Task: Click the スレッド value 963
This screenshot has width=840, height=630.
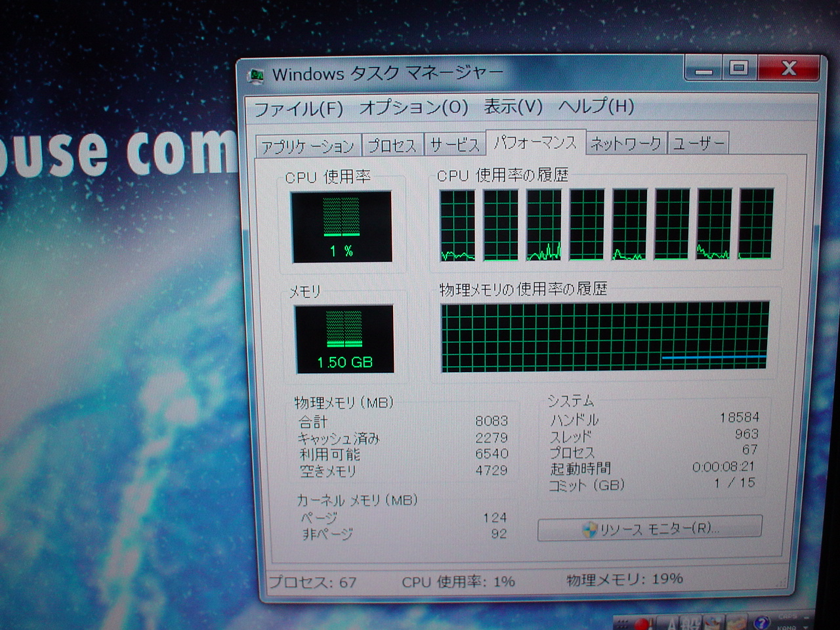Action: tap(747, 434)
